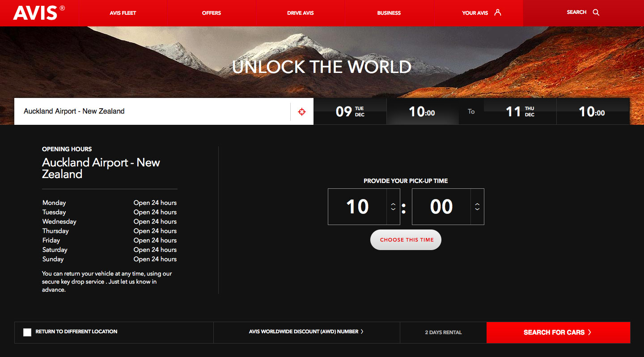Toggle the Return to Different Location checkbox

point(27,332)
